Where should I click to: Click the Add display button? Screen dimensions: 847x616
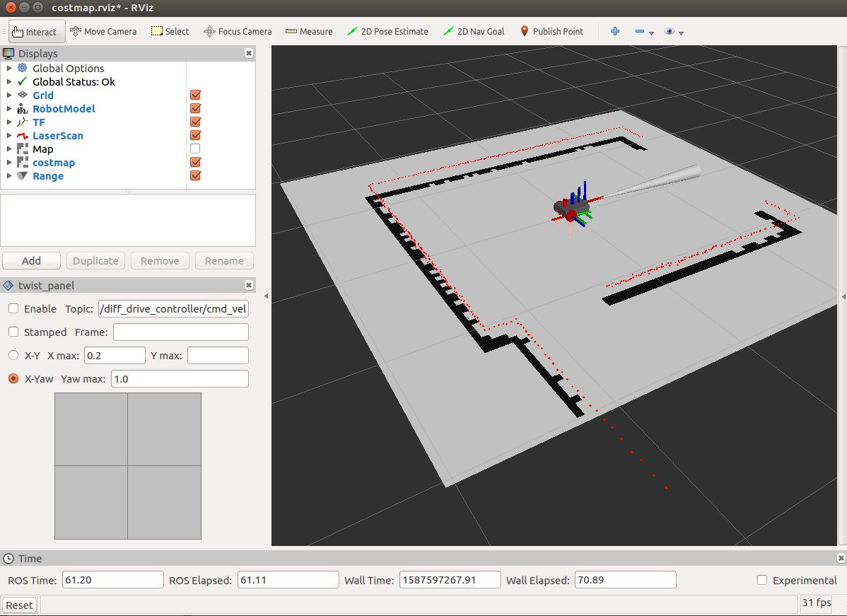(31, 260)
